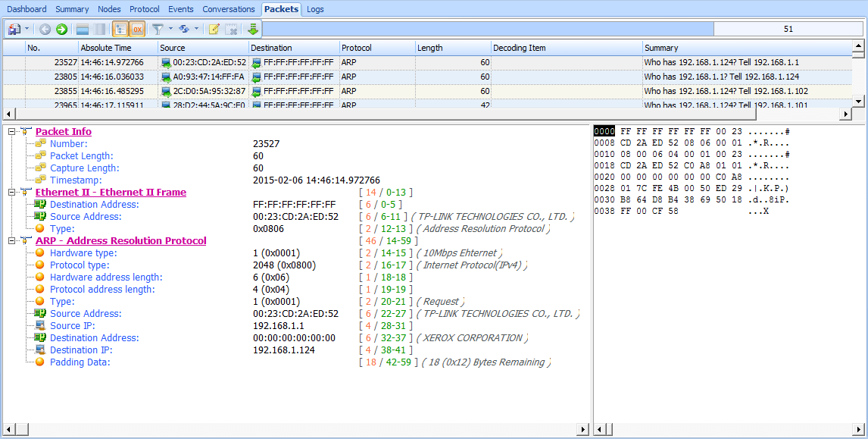Collapse the Packet Info tree node
The width and height of the screenshot is (868, 439).
11,131
